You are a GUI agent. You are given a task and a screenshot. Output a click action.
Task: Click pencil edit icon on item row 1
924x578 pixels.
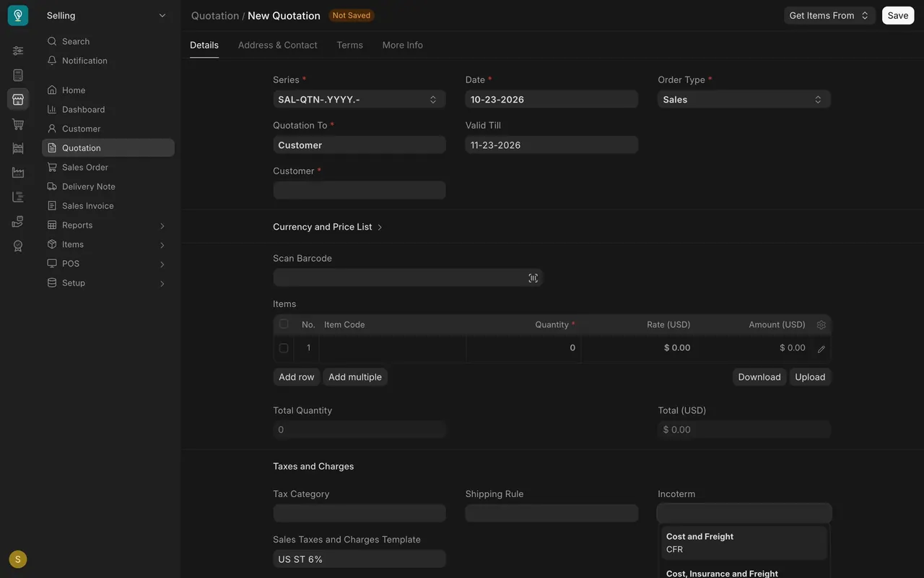(821, 349)
